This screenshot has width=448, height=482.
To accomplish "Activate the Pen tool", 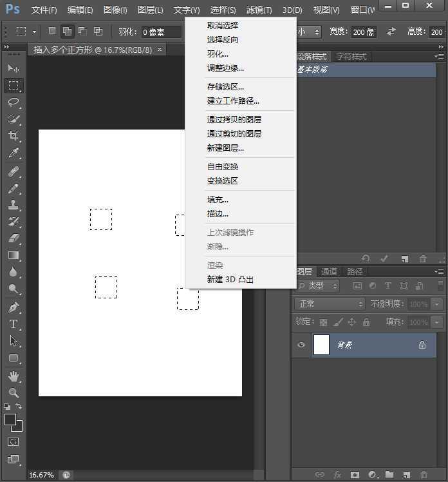I will (14, 307).
